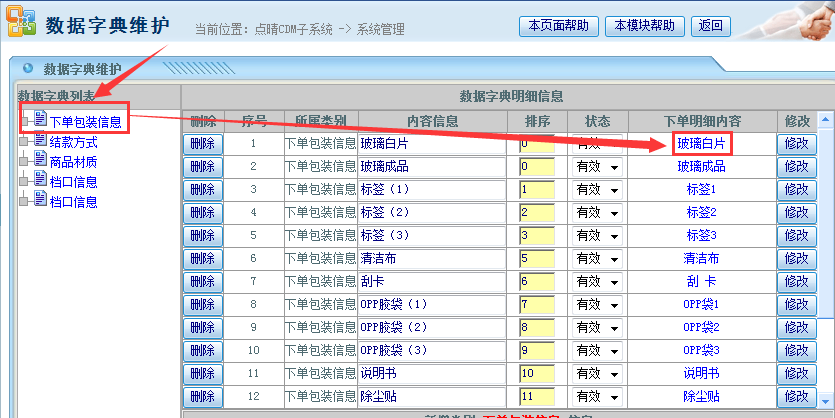This screenshot has height=418, width=835.
Task: Click sort order field showing 5
Action: pyautogui.click(x=537, y=259)
